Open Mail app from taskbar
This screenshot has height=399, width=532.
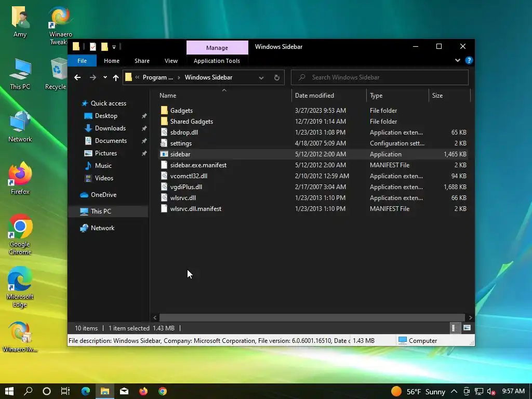[124, 391]
